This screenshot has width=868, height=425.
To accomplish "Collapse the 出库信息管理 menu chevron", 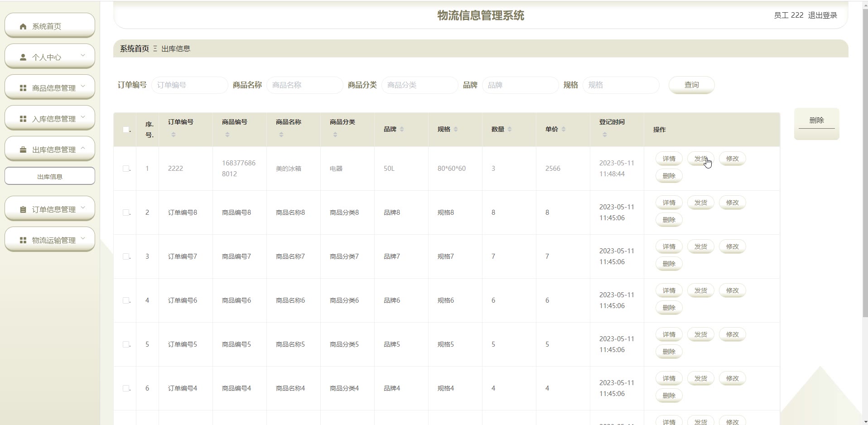I will tap(83, 148).
